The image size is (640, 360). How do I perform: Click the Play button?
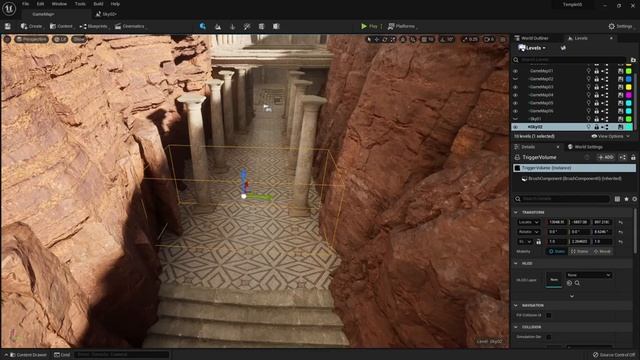click(x=369, y=27)
